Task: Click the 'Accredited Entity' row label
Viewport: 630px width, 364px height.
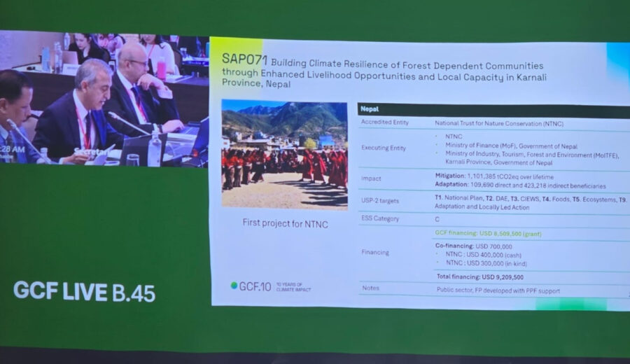Action: point(385,122)
